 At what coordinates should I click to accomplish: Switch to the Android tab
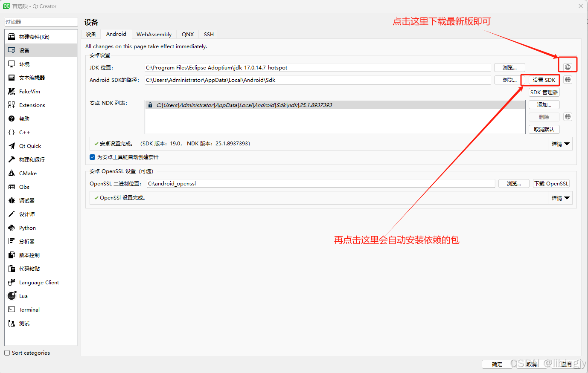point(116,34)
